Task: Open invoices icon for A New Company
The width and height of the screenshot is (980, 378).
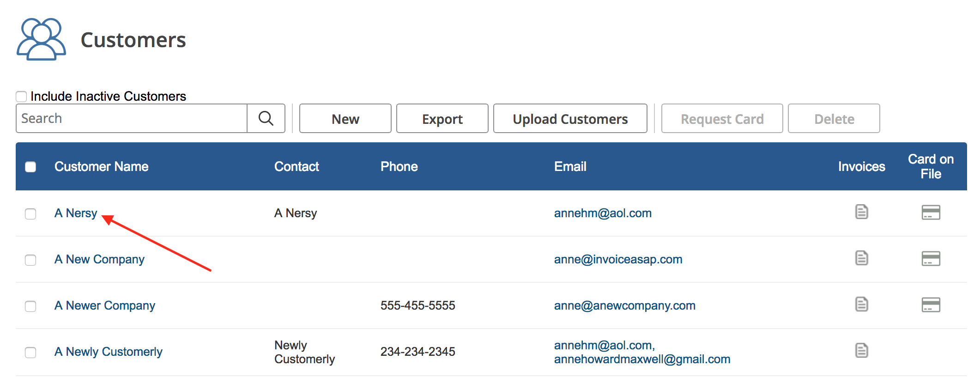Action: 861,258
